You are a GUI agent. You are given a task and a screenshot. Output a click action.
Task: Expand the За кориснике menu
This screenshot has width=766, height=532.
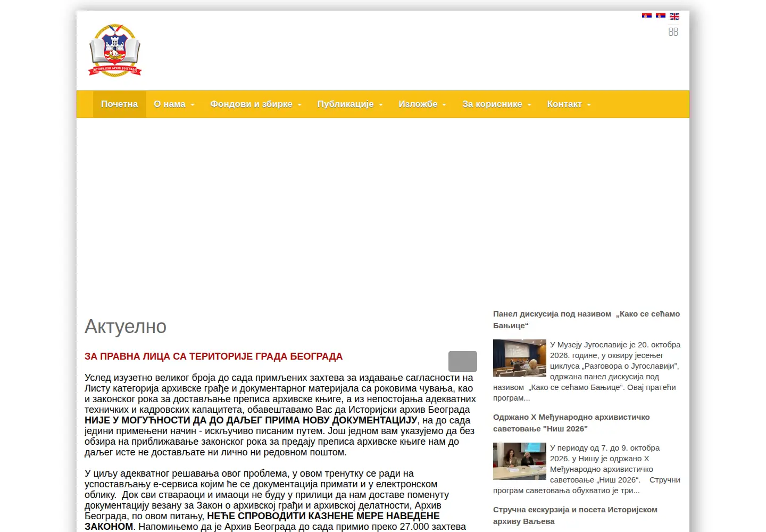coord(497,104)
